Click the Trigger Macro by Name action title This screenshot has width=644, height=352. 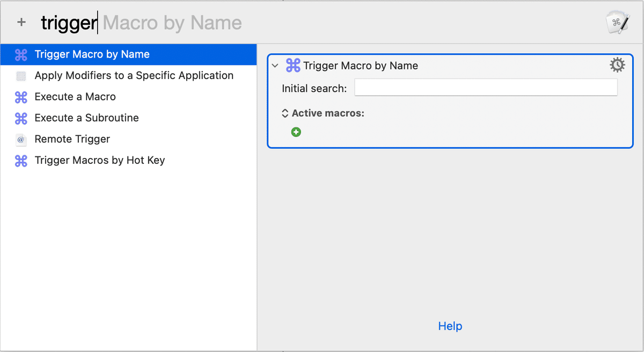[x=361, y=66]
